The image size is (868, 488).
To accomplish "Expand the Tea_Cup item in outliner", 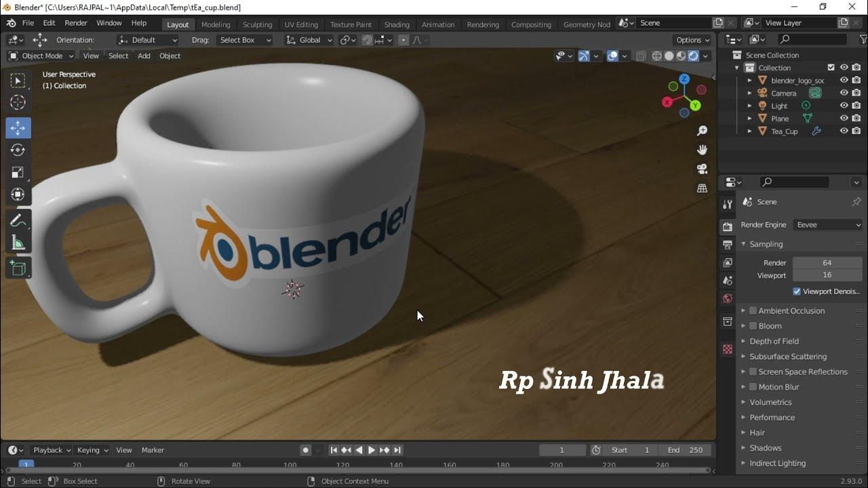I will (750, 131).
